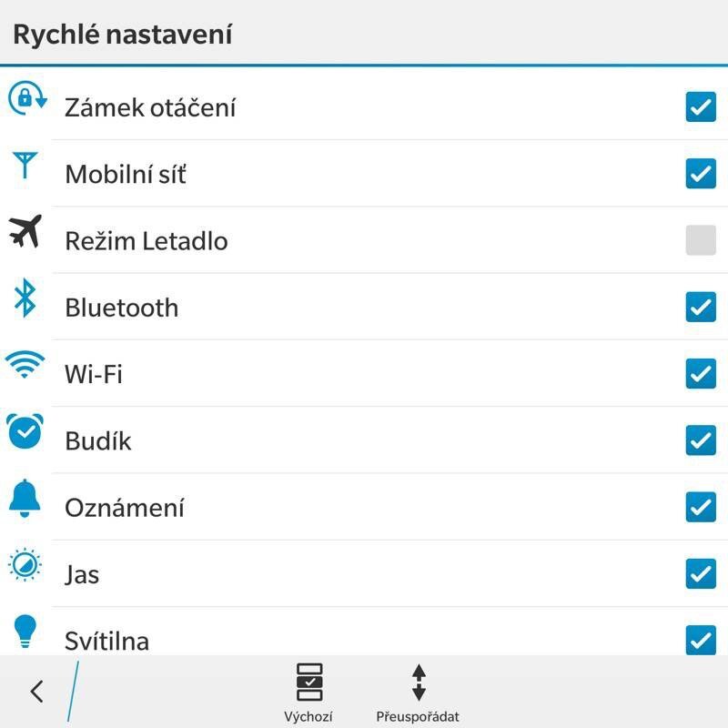Image resolution: width=728 pixels, height=728 pixels.
Task: Click the flashlight bulb icon
Action: pos(25,630)
